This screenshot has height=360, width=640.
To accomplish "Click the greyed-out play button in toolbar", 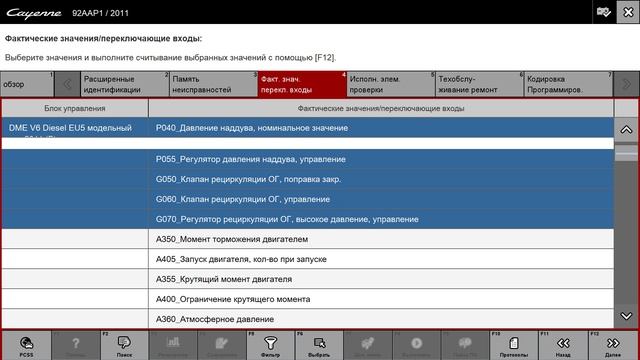I will point(416,345).
